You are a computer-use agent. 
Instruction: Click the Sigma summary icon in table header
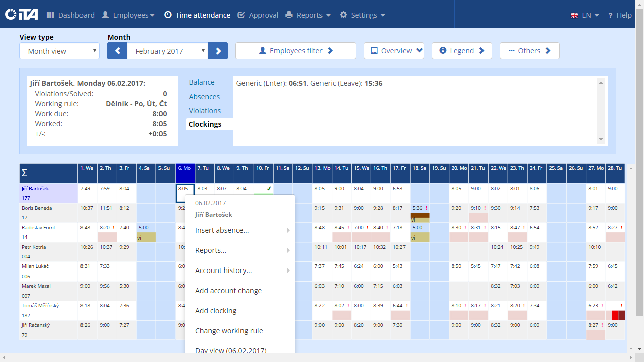tap(24, 173)
